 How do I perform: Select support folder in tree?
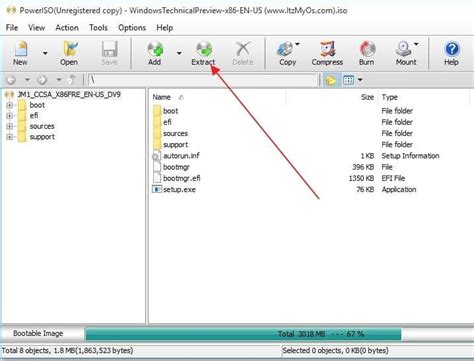(42, 137)
